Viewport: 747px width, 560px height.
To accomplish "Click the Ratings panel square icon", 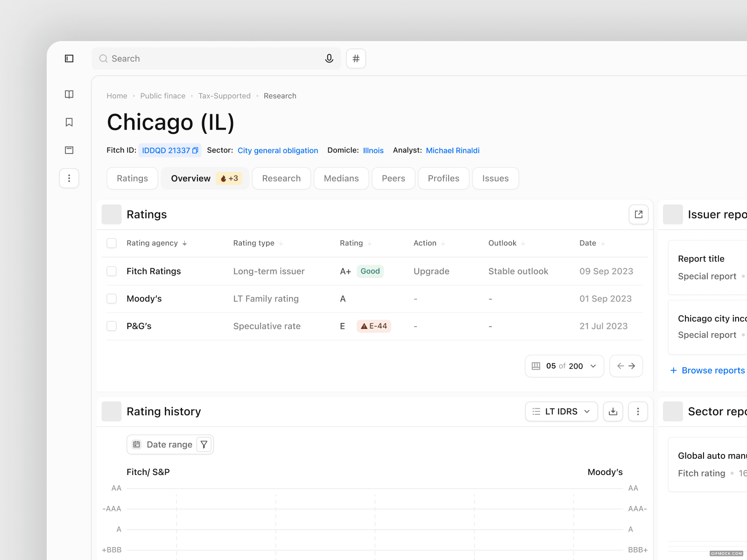I will (112, 215).
